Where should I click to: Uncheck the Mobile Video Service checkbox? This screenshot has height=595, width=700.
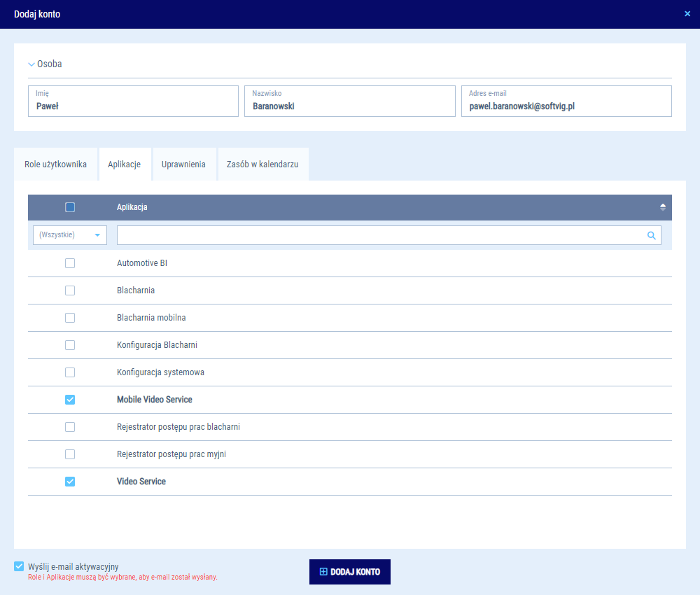coord(70,400)
